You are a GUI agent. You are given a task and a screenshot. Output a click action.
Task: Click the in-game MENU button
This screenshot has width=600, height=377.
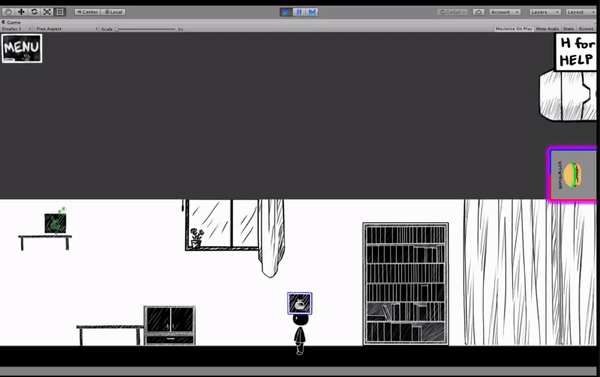click(x=22, y=48)
